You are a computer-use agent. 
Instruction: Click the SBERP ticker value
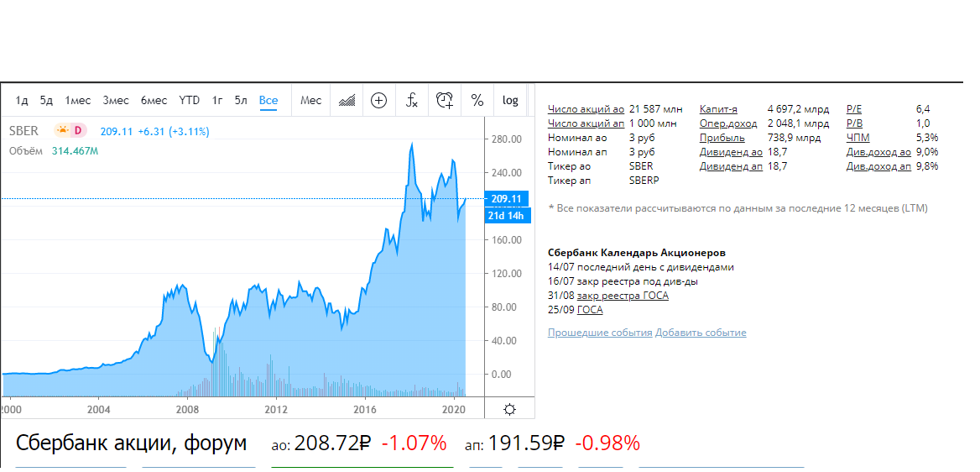tap(644, 181)
